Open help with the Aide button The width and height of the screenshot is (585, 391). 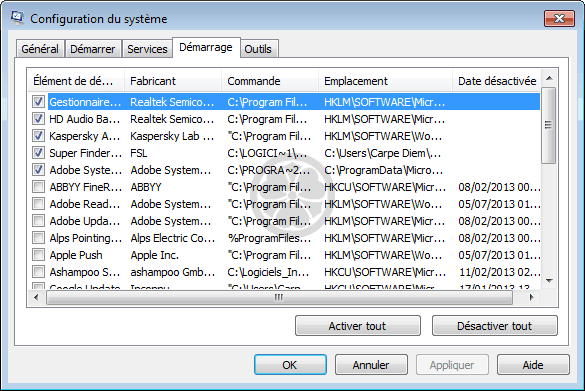pos(533,365)
